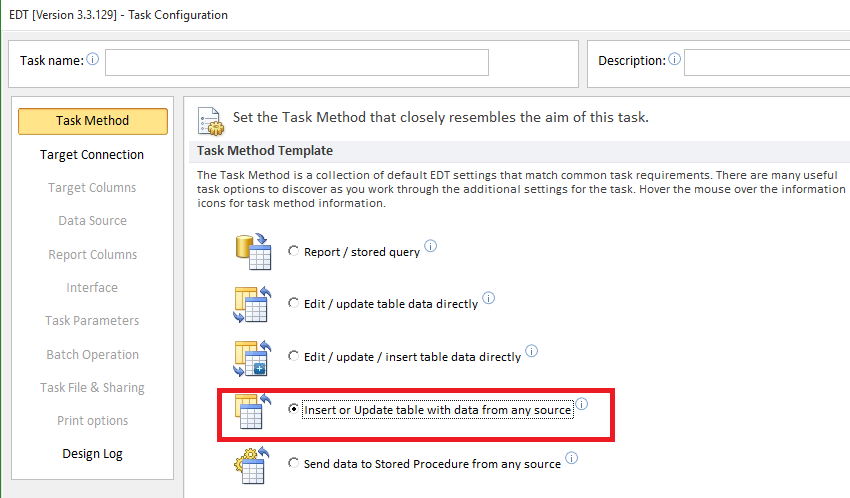
Task: Switch to the Design Log section
Action: click(92, 454)
